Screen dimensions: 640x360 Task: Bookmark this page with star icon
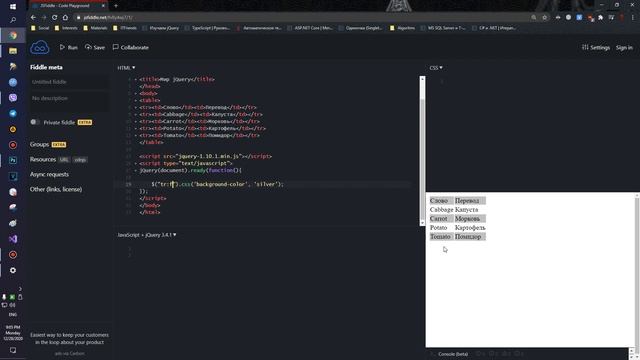point(544,18)
